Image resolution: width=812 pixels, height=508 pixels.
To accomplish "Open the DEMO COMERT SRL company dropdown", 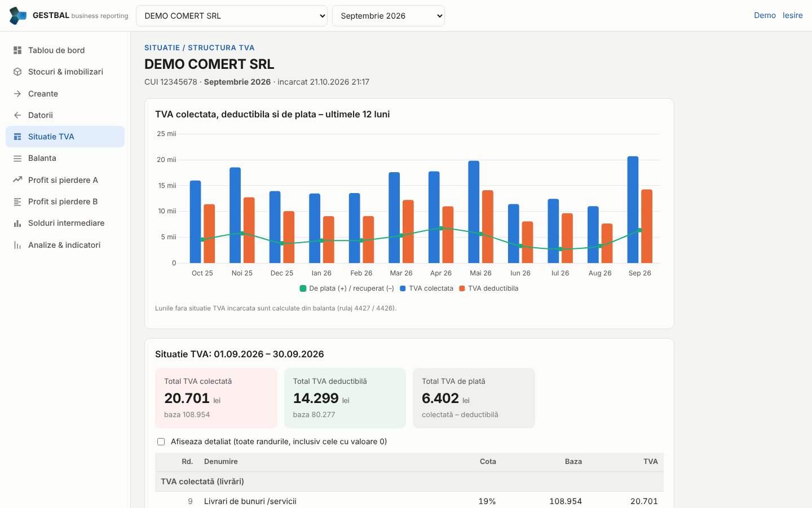I will (x=232, y=16).
